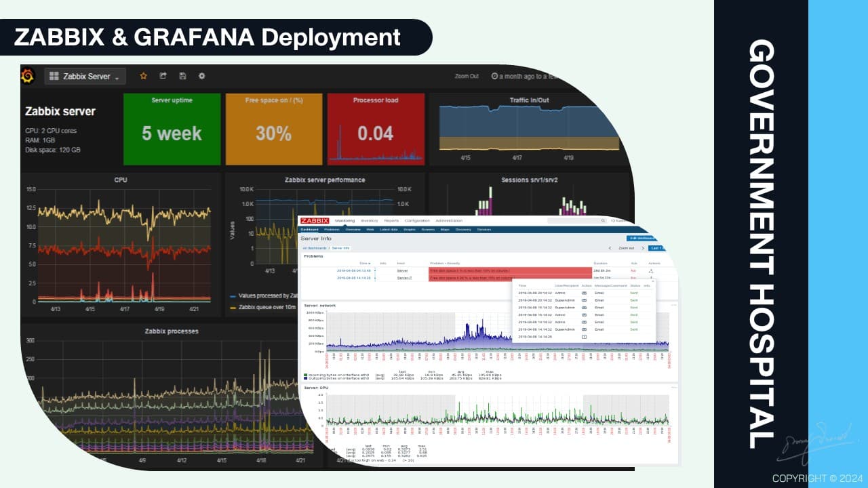Click the Zabbix search magnifier icon
Image resolution: width=868 pixels, height=488 pixels.
coord(603,220)
